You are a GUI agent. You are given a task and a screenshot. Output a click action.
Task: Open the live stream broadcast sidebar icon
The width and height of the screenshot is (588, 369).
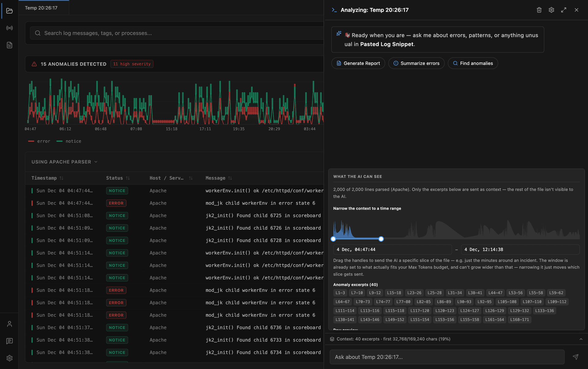[x=9, y=28]
